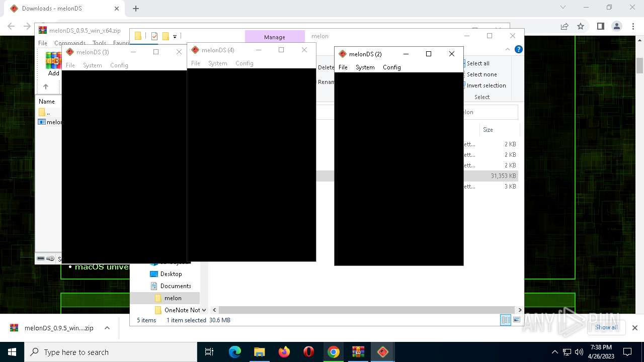
Task: Click Invert selection in Explorer ribbon
Action: 486,85
